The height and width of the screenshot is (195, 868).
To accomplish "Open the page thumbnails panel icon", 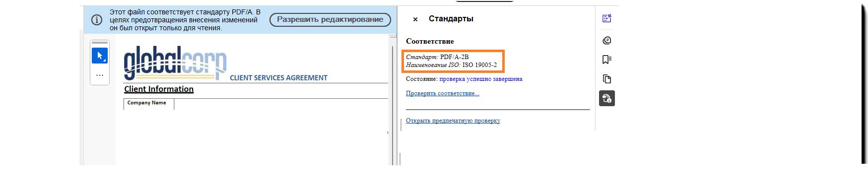I will click(x=606, y=79).
